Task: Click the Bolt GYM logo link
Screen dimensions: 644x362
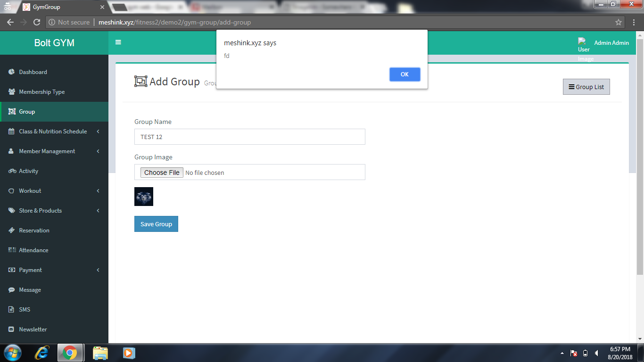Action: point(54,43)
